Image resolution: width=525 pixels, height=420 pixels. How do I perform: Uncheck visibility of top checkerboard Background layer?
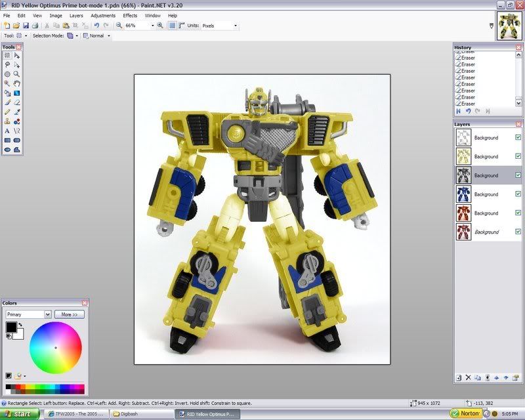pos(518,137)
